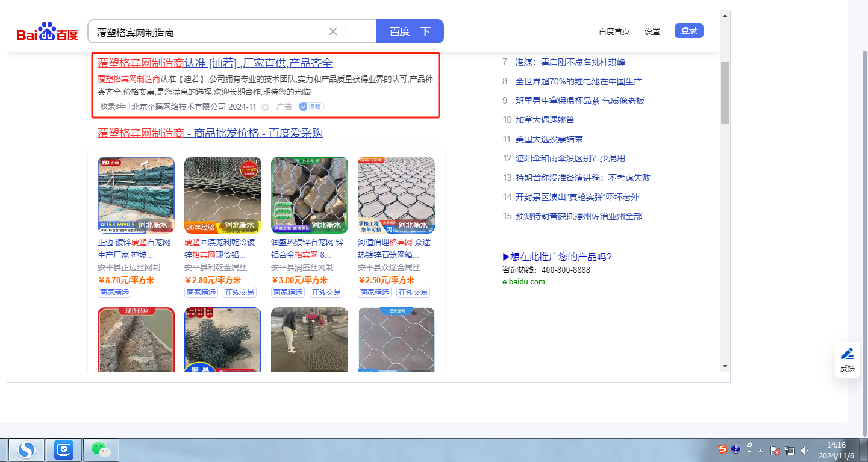Click the 登录 login button

(689, 31)
